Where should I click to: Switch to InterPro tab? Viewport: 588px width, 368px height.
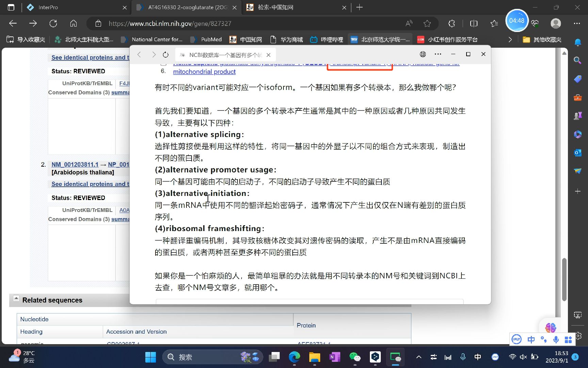[x=77, y=7]
